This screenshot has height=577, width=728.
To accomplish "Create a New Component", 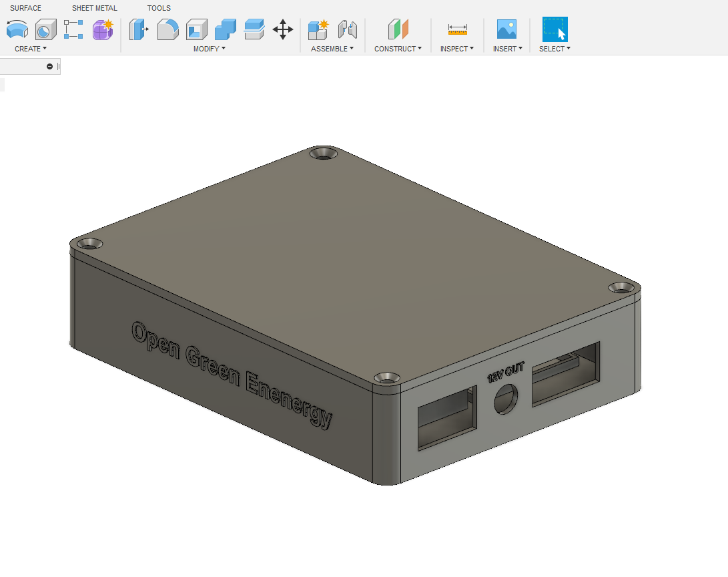I will (x=317, y=29).
